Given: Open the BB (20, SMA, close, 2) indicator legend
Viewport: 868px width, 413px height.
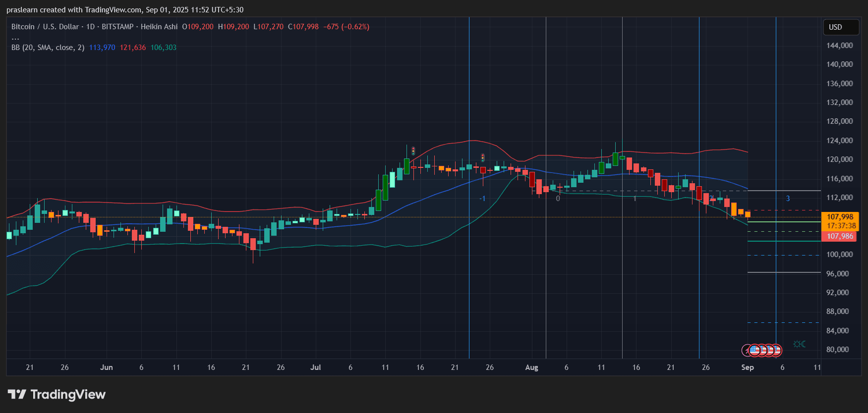Looking at the screenshot, I should 48,48.
